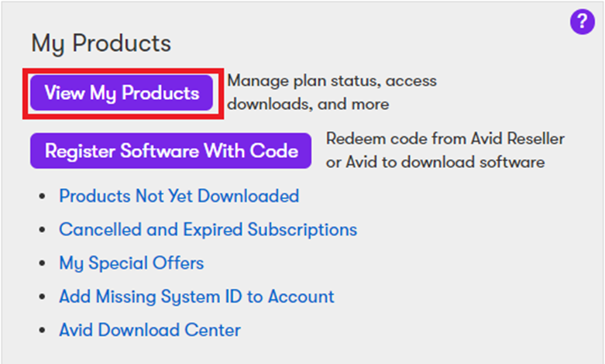Click bullet beside Avid Download Center
Viewport: 605px width, 364px height.
[x=42, y=331]
